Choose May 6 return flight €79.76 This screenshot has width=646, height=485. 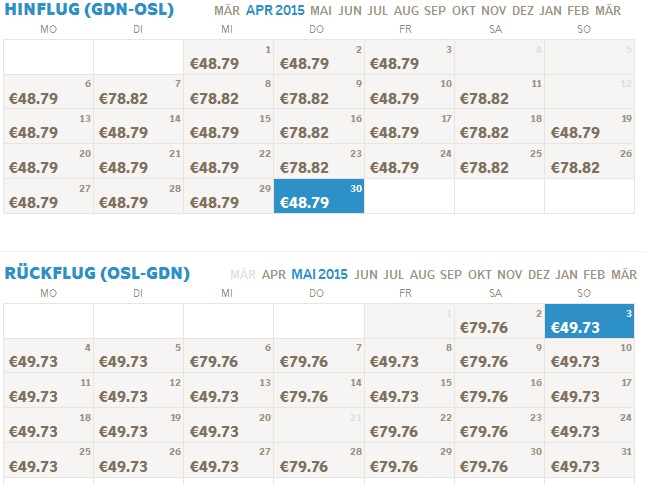229,356
